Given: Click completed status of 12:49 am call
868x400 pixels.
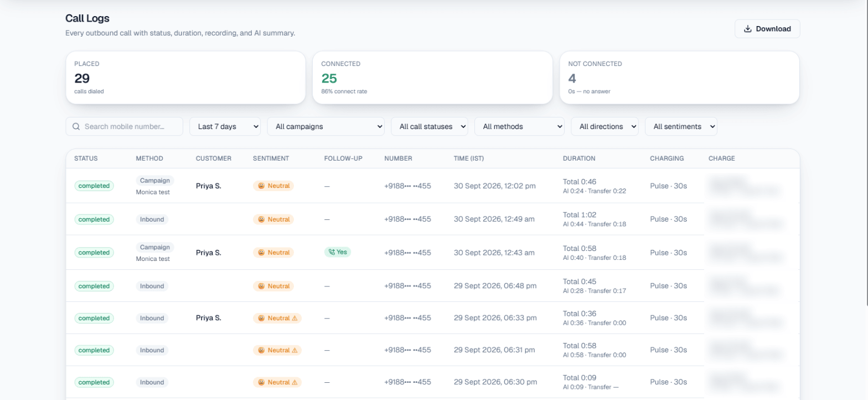Looking at the screenshot, I should tap(94, 219).
